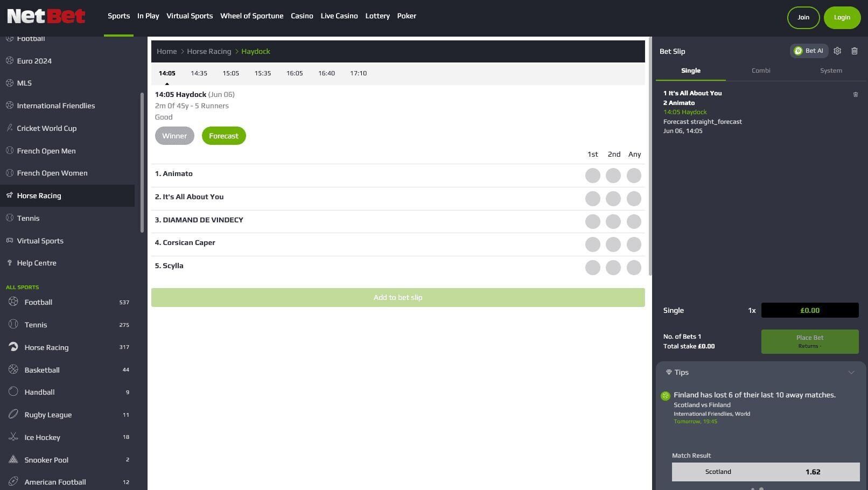
Task: Select It's All About You Any position
Action: pos(634,199)
